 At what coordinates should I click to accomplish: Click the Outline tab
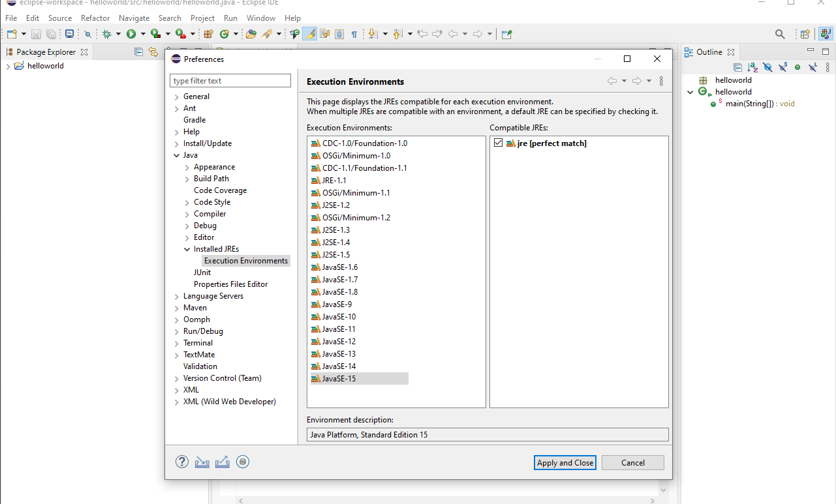click(x=709, y=52)
